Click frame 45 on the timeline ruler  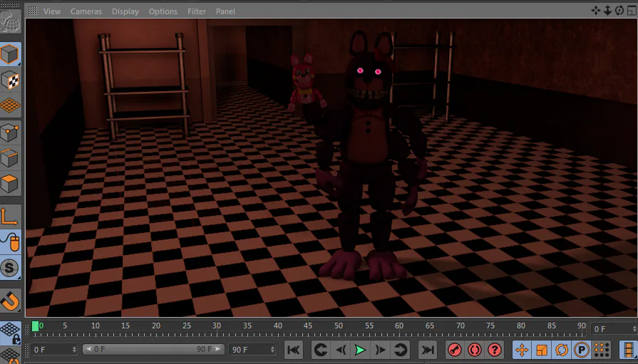308,326
